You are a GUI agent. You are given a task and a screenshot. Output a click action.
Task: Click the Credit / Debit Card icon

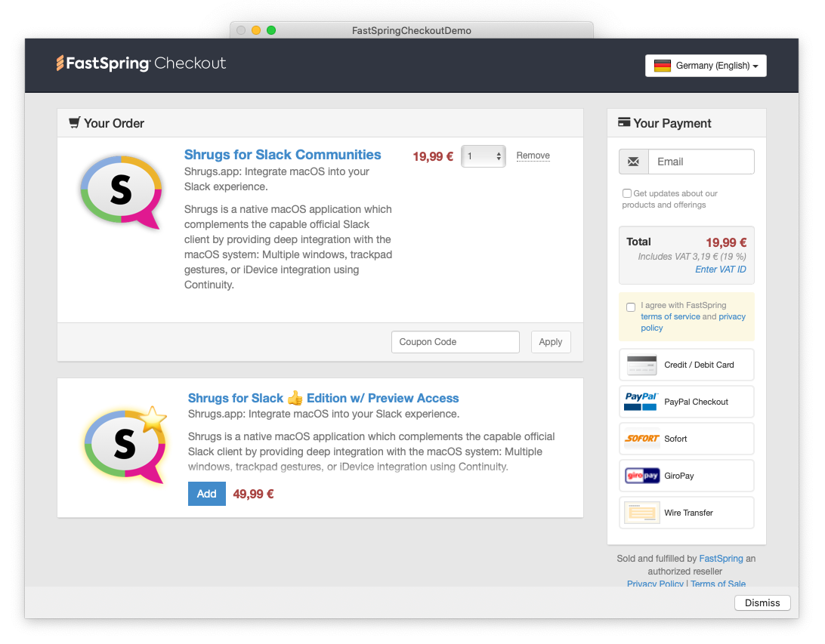pyautogui.click(x=642, y=365)
